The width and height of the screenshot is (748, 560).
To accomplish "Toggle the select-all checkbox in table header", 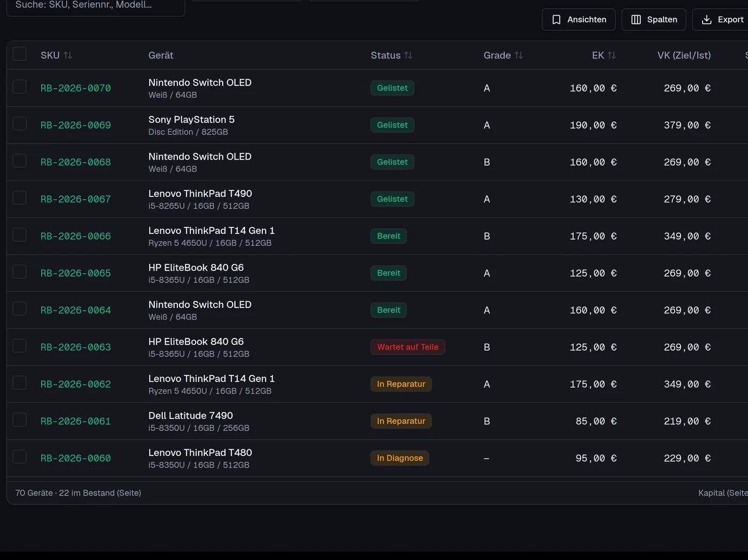I will click(x=20, y=54).
